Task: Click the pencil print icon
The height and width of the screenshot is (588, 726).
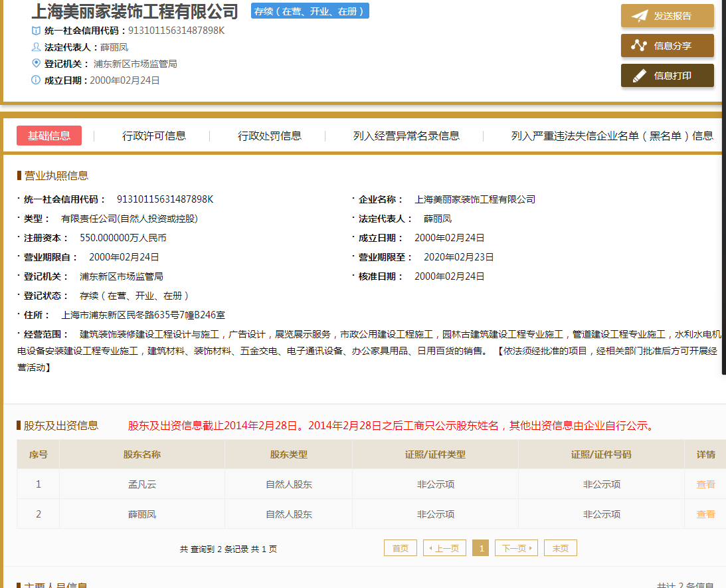Action: [639, 76]
